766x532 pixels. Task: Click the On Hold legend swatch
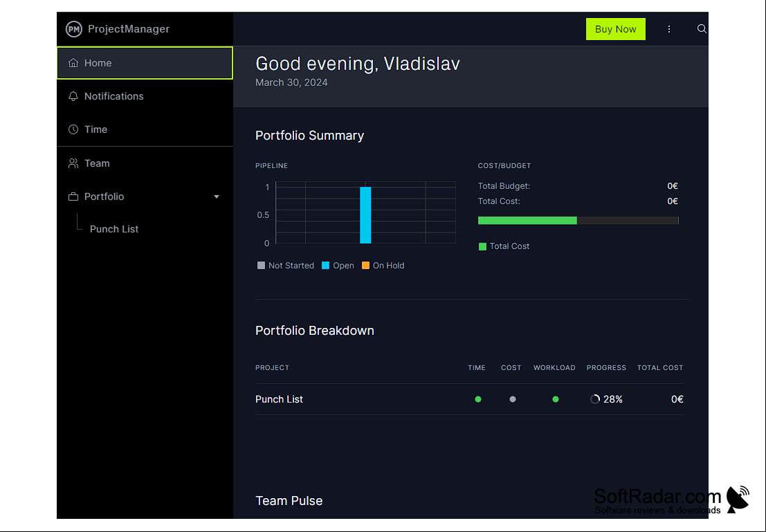[x=365, y=265]
